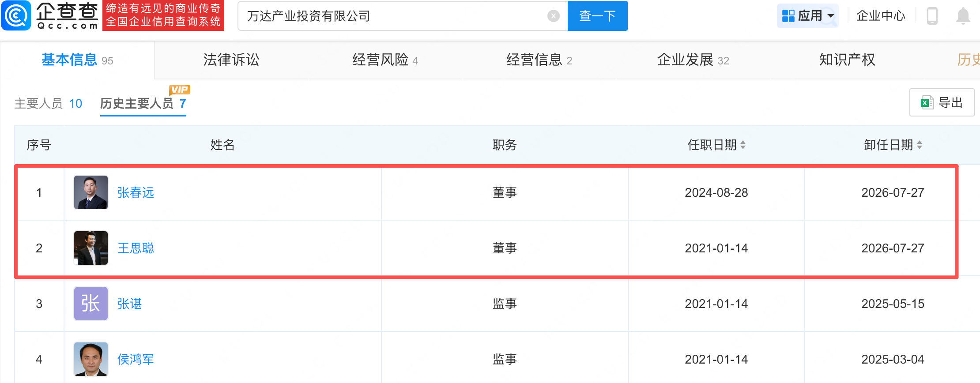Open 张谌 avatar tile

(x=91, y=304)
